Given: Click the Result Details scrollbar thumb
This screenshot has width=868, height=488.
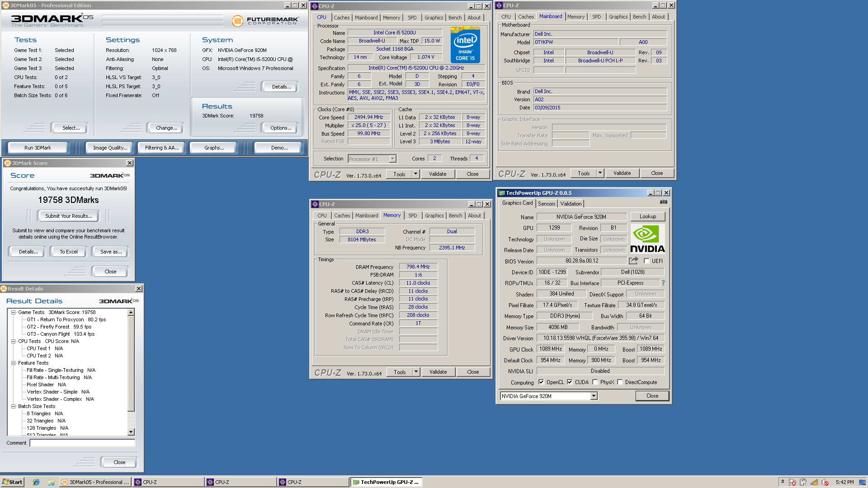Looking at the screenshot, I should pos(131,364).
